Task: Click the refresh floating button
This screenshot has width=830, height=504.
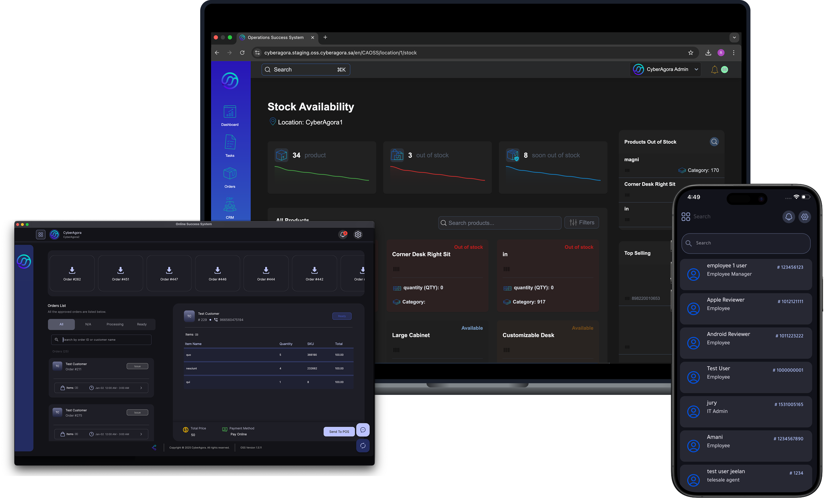Action: pyautogui.click(x=363, y=446)
